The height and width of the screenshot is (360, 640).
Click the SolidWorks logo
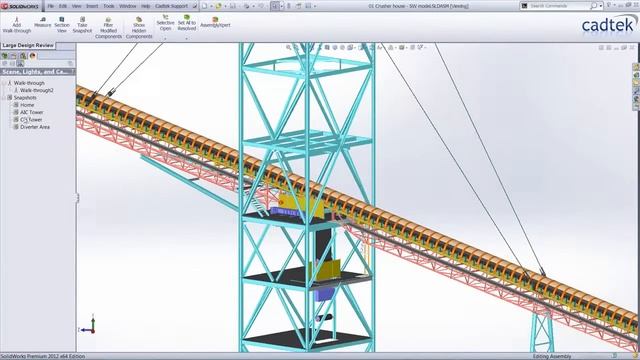(20, 6)
